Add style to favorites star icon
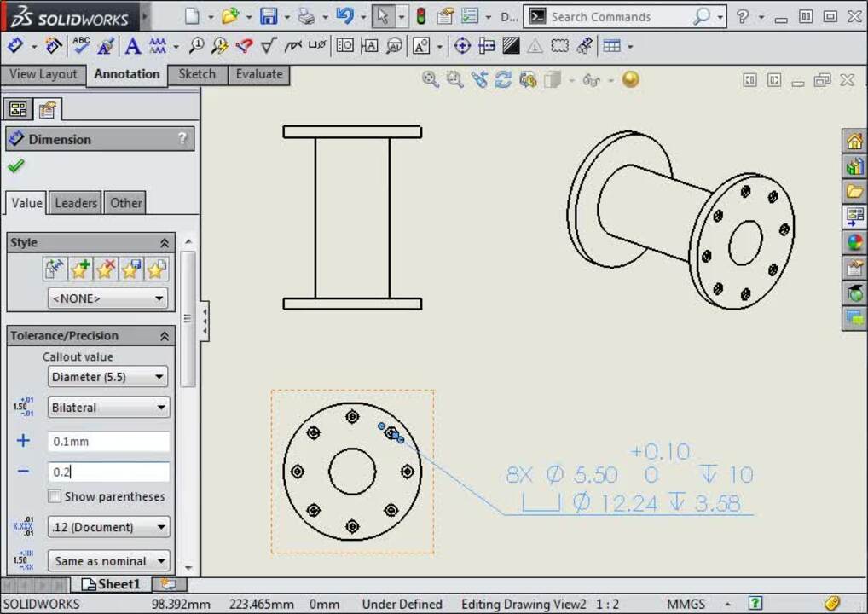This screenshot has height=614, width=868. 80,269
